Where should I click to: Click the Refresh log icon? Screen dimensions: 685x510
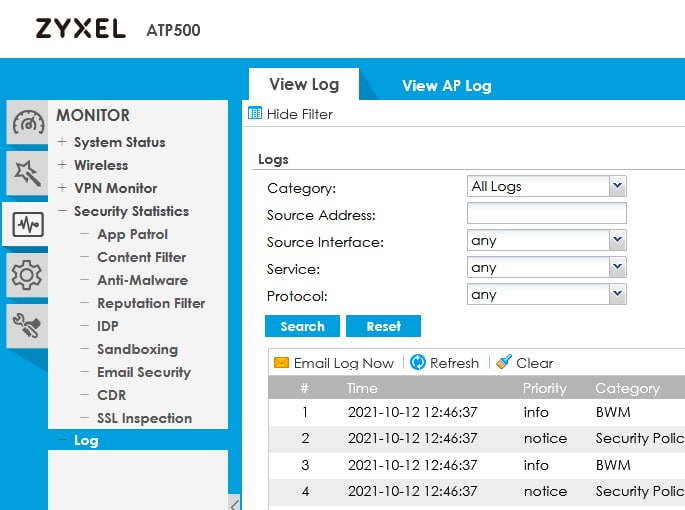click(x=418, y=363)
